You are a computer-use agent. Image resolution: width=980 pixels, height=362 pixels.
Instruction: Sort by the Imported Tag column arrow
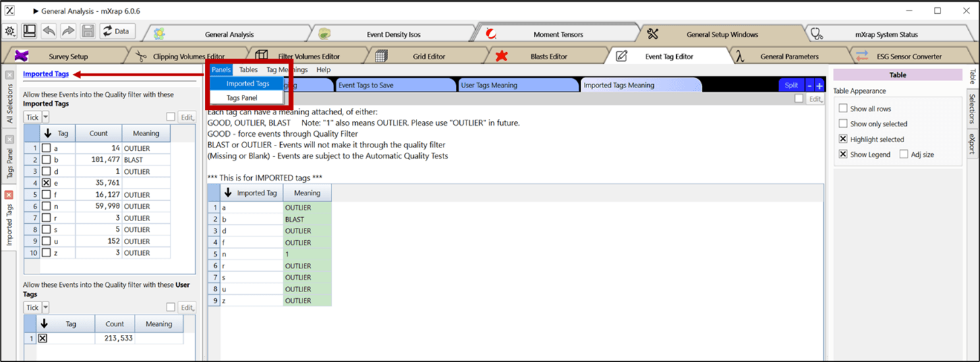coord(228,193)
